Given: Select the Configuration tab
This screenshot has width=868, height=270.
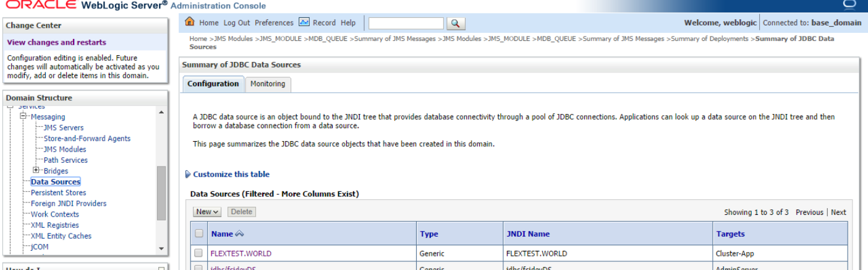Looking at the screenshot, I should (x=213, y=84).
